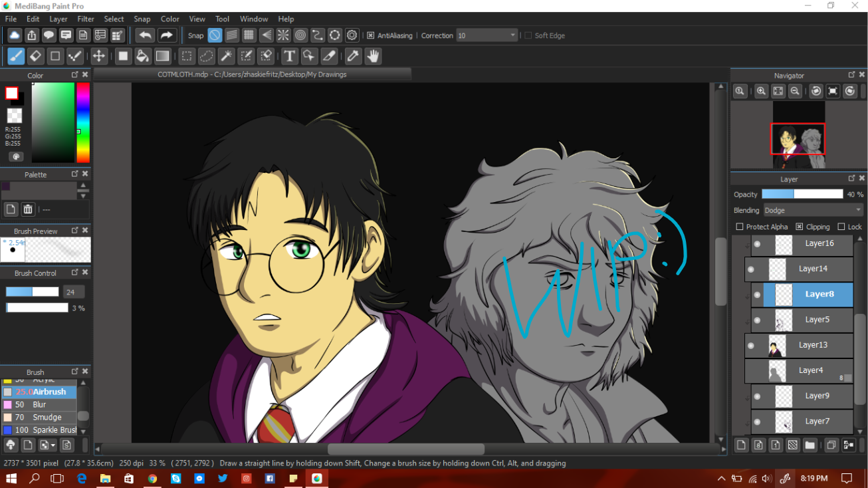Check the layer Lock checkbox
The height and width of the screenshot is (488, 868).
click(841, 227)
